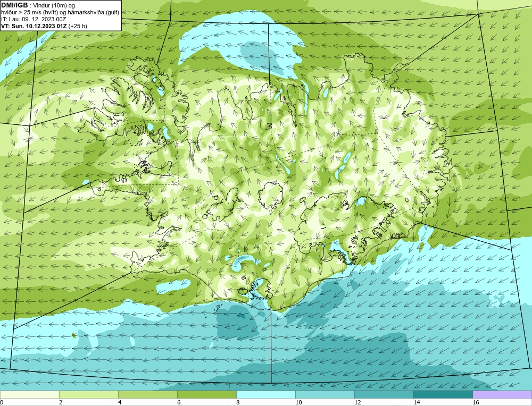Click the teal 12–14 m/s legend swatch

[x=384, y=394]
